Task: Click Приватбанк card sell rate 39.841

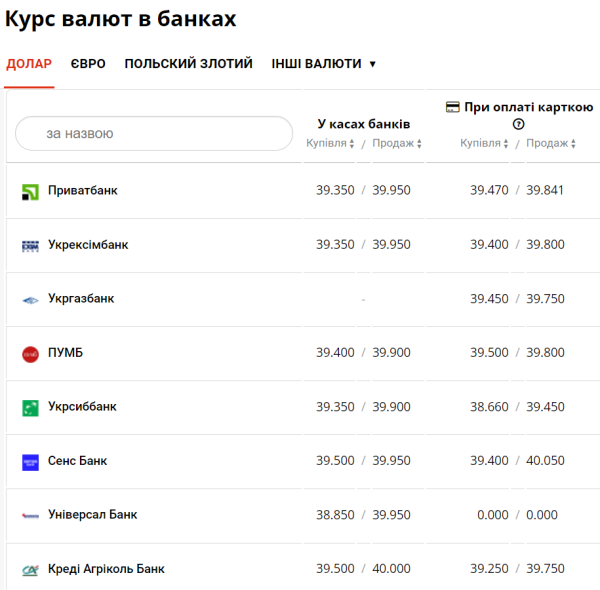Action: [545, 190]
